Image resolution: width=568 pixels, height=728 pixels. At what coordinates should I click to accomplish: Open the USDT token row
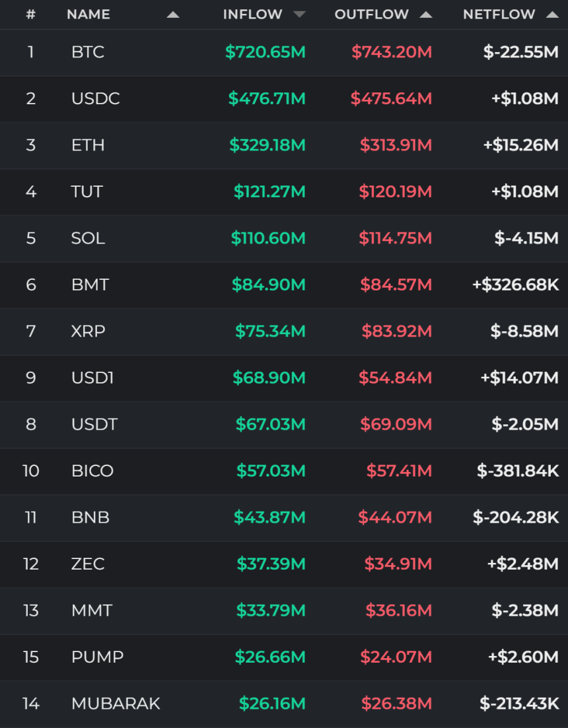(x=284, y=425)
